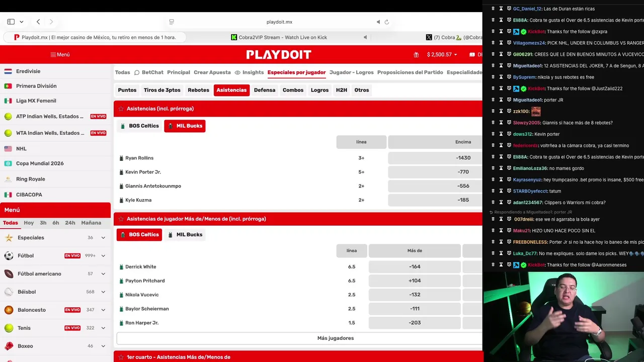644x362 pixels.
Task: Select the Rebotes stat filter
Action: click(198, 90)
